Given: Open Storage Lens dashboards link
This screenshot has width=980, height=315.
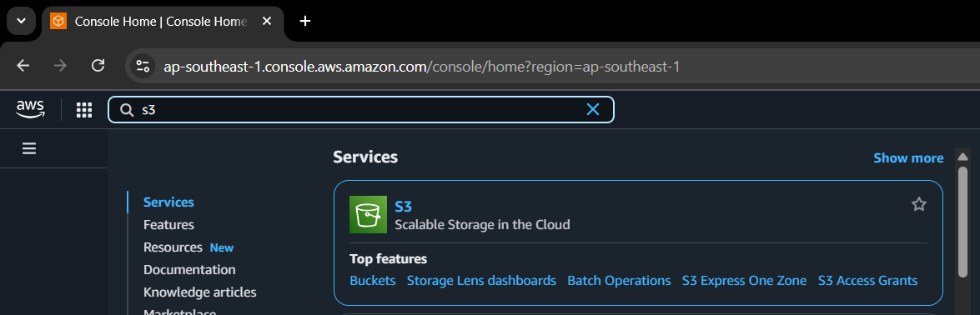Looking at the screenshot, I should [481, 281].
